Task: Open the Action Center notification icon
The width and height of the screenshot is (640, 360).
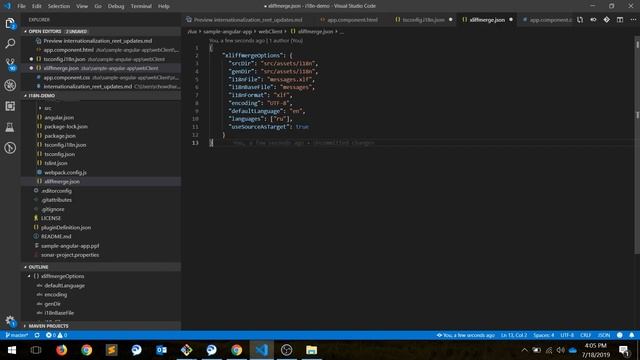Action: coord(624,350)
